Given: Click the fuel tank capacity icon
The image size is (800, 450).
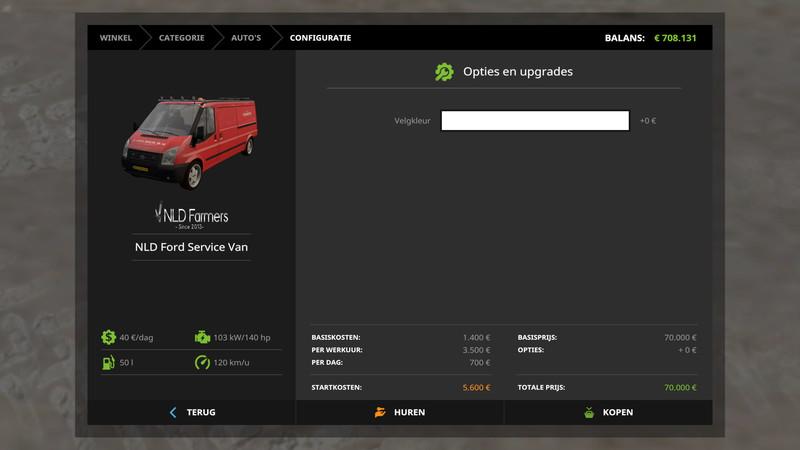Looking at the screenshot, I should (x=108, y=362).
